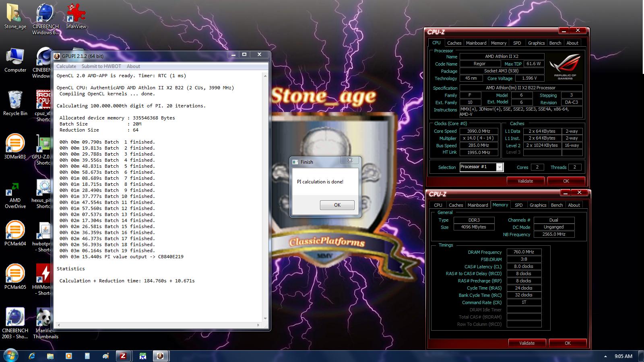Open the taskbar clock showing 9:05 AM
644x362 pixels.
click(623, 356)
